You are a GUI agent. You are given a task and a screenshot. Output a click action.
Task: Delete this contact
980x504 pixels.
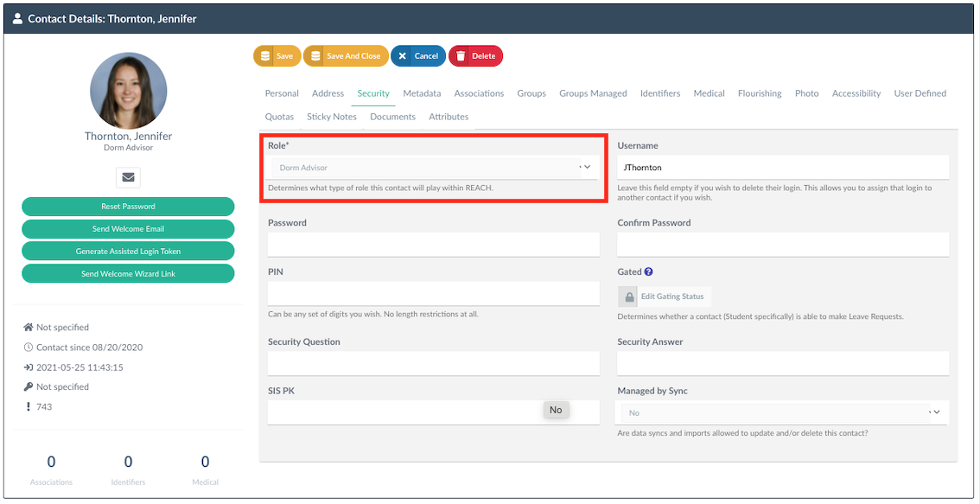point(475,55)
